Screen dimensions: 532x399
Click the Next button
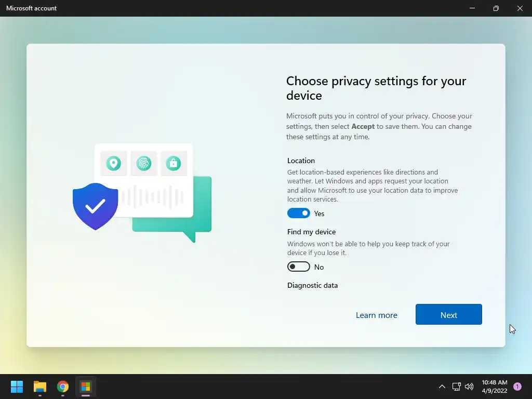(x=448, y=314)
